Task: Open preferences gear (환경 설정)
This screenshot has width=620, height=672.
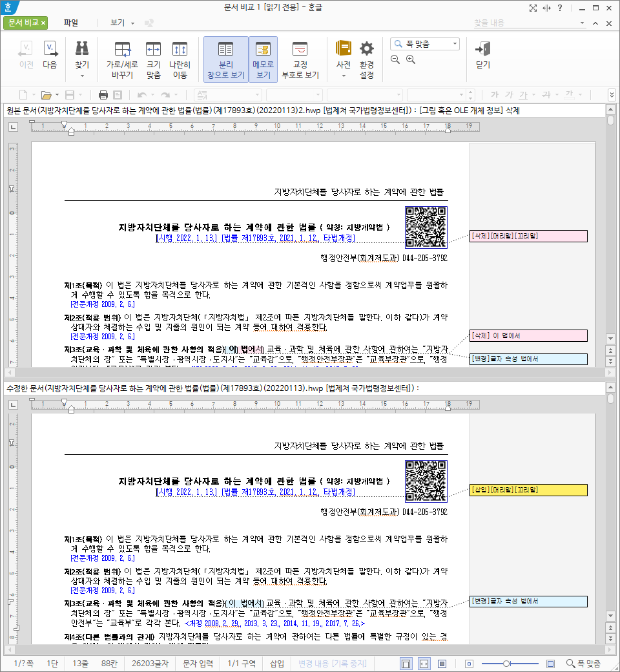Action: [367, 59]
